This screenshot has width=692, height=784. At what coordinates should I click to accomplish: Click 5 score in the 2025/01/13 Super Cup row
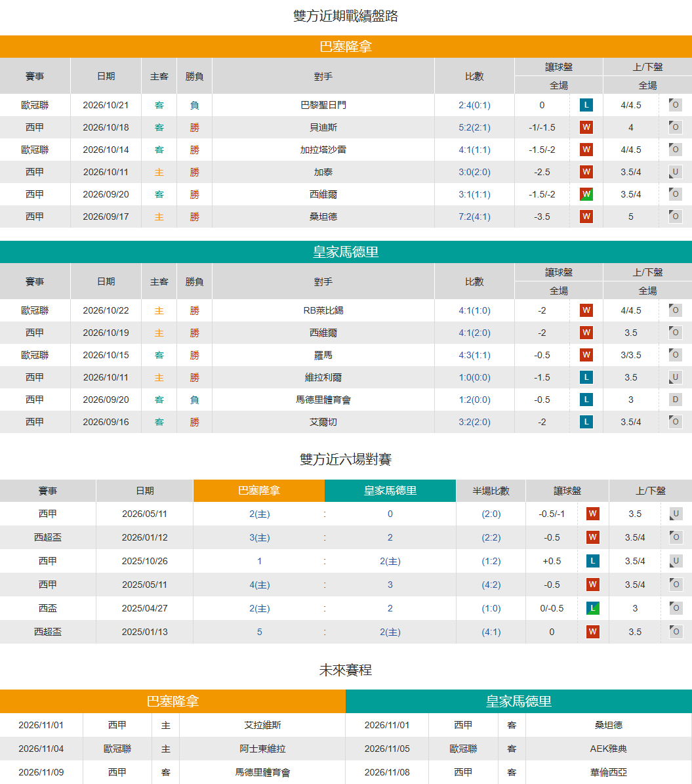(259, 632)
